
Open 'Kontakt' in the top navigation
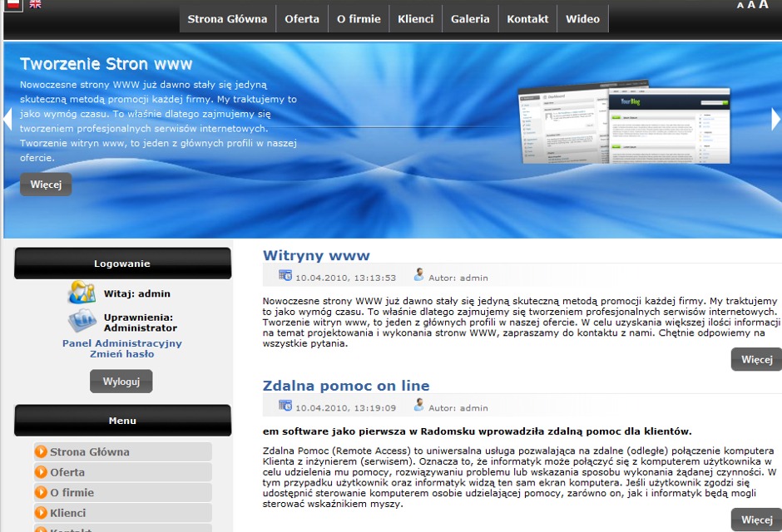[527, 19]
